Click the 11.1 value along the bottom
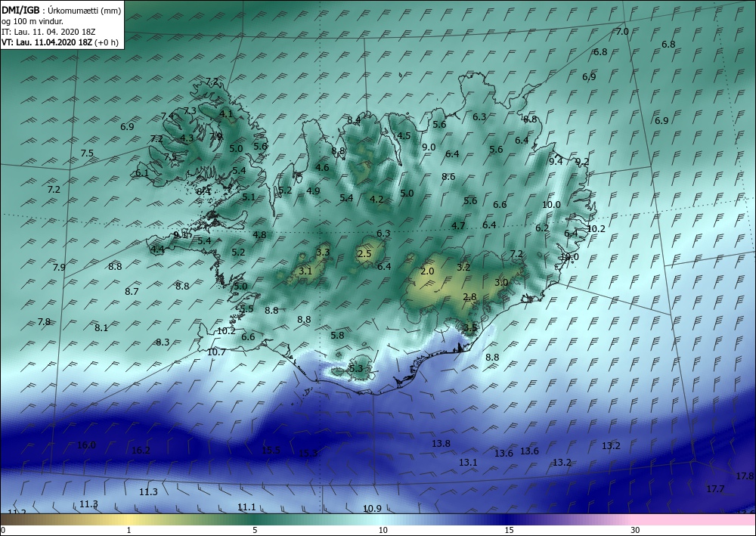756x536 pixels. (246, 507)
